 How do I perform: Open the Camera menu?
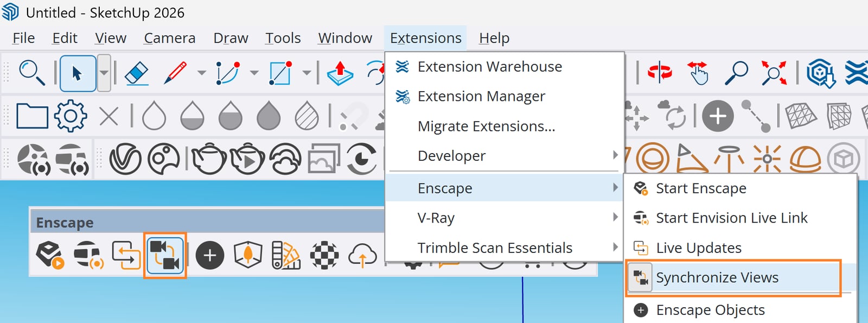pos(169,38)
